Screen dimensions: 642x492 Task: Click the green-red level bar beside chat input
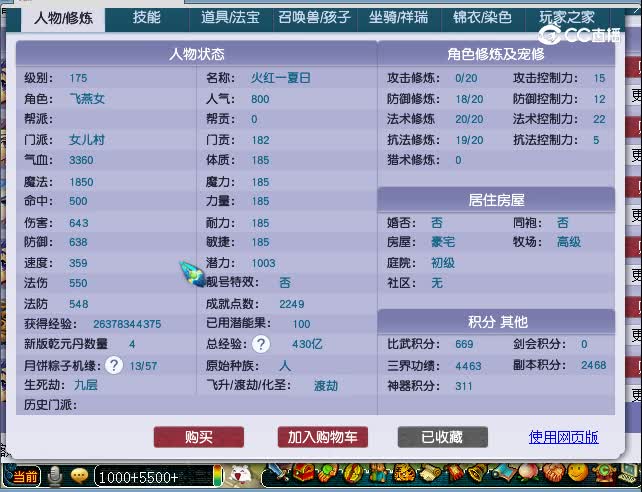point(218,476)
